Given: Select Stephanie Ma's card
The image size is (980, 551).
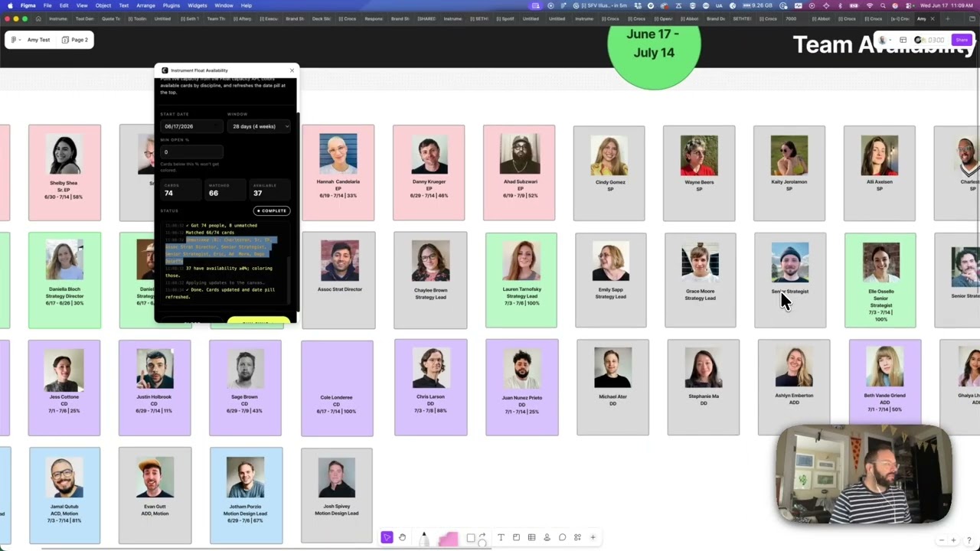Looking at the screenshot, I should click(x=704, y=388).
